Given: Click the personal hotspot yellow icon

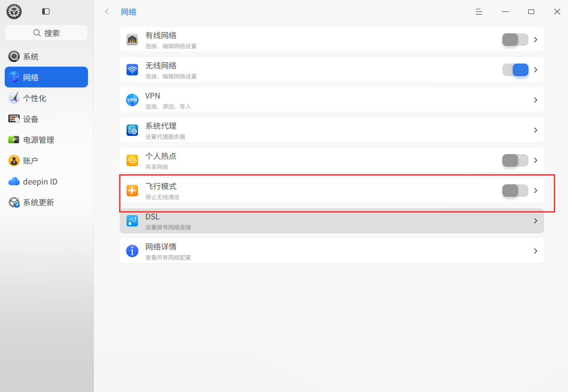Looking at the screenshot, I should click(x=132, y=160).
